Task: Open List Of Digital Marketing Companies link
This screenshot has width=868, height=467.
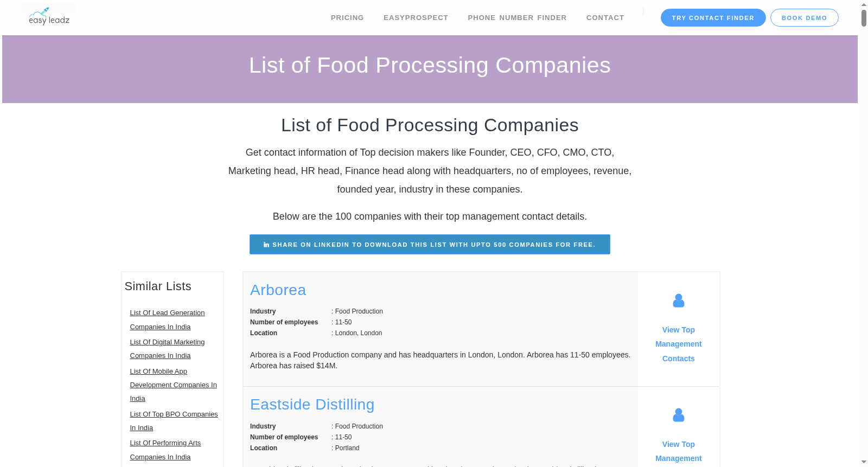Action: pos(167,349)
